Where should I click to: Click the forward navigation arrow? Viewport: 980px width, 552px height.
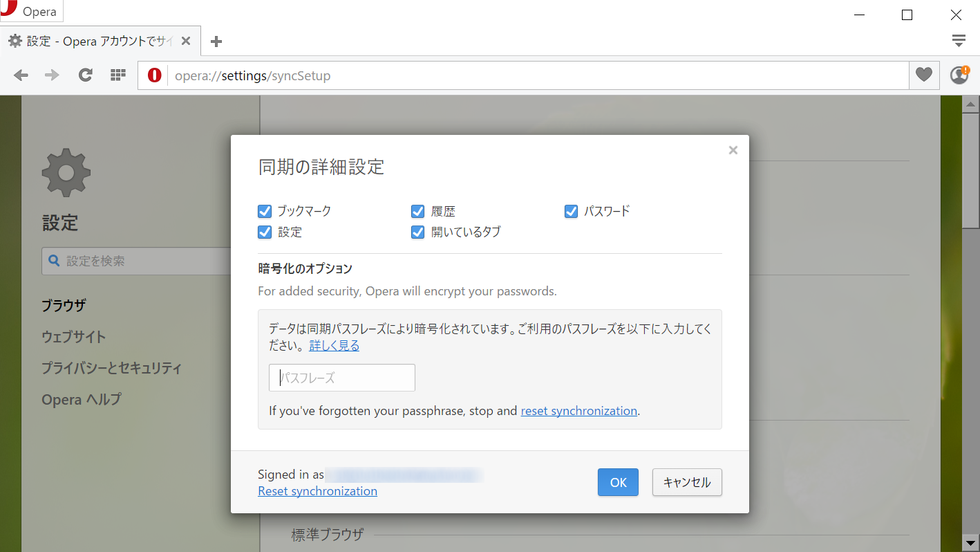click(x=51, y=75)
